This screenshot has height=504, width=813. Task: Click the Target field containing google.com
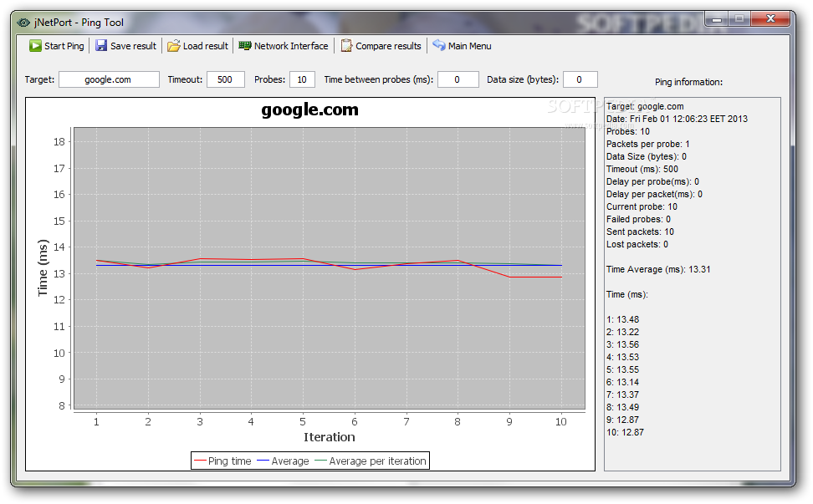(109, 79)
